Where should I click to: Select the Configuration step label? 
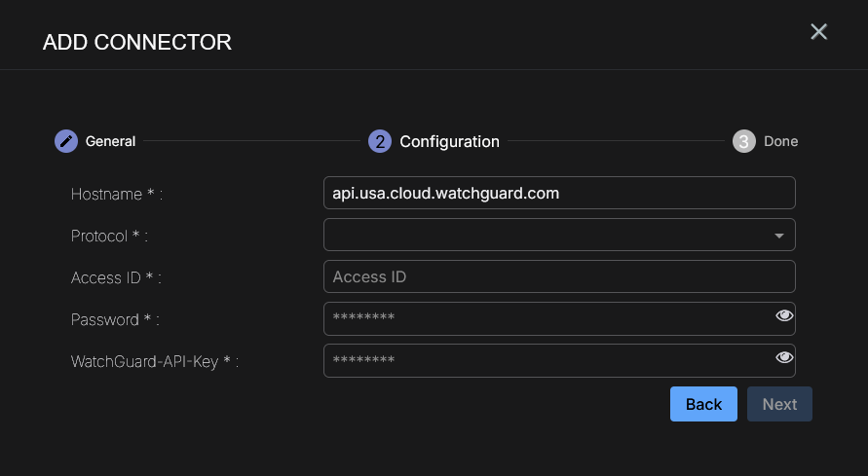coord(449,141)
